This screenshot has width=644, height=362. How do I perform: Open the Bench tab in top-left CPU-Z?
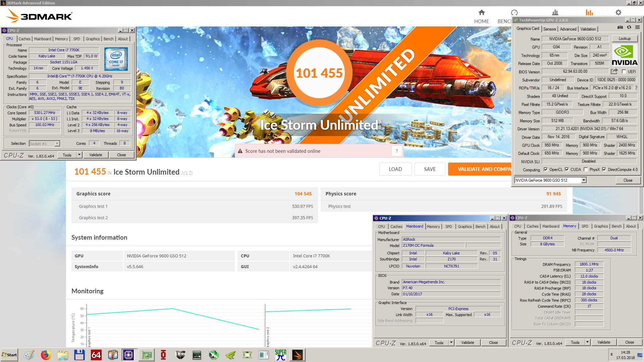click(108, 39)
